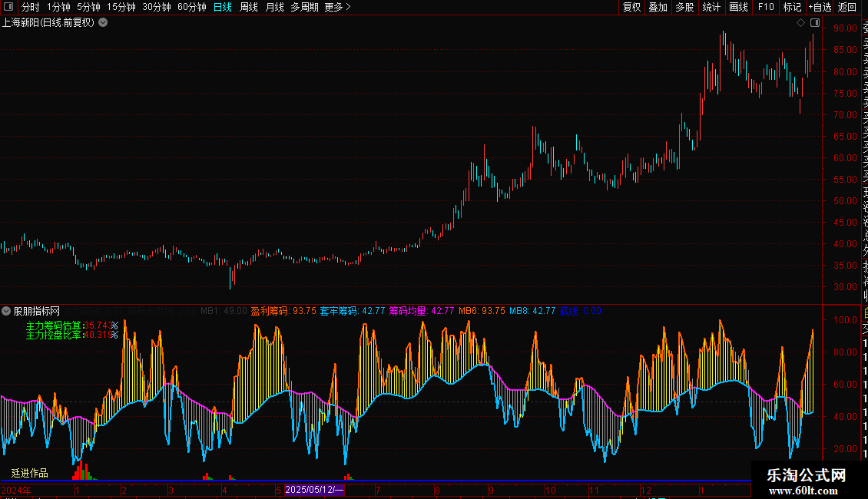Screen dimensions: 868x499
Task: Select the 15分钟 period
Action: [121, 7]
